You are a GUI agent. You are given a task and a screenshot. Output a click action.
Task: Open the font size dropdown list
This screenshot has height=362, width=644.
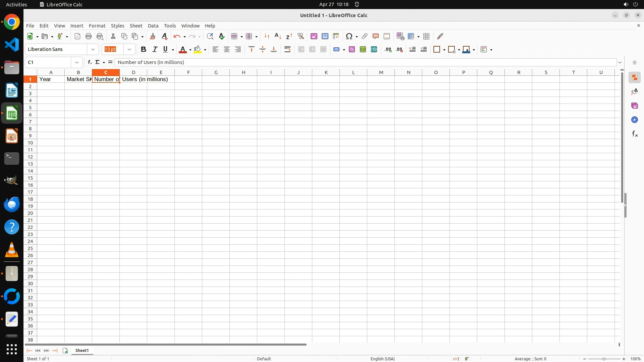(129, 50)
